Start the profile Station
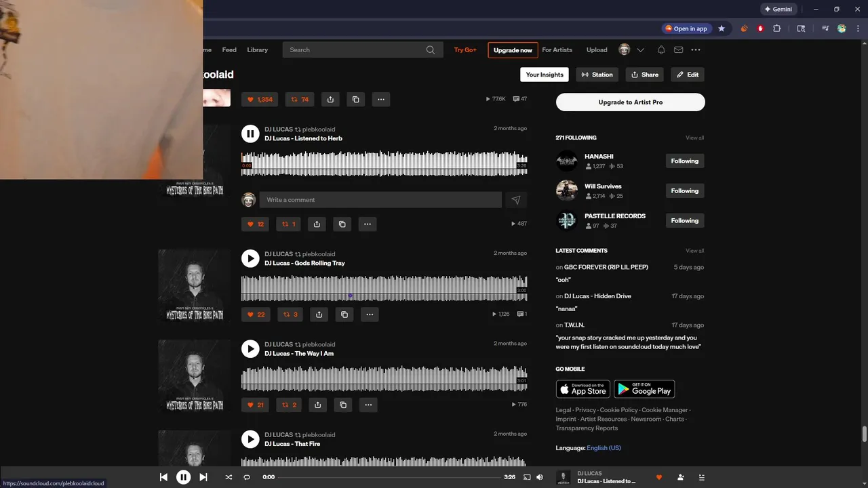 [x=597, y=75]
